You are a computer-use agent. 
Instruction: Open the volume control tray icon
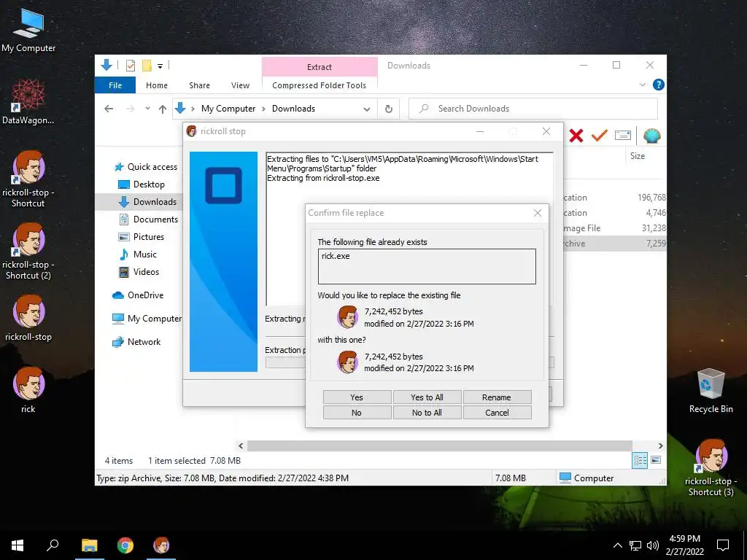click(x=653, y=545)
